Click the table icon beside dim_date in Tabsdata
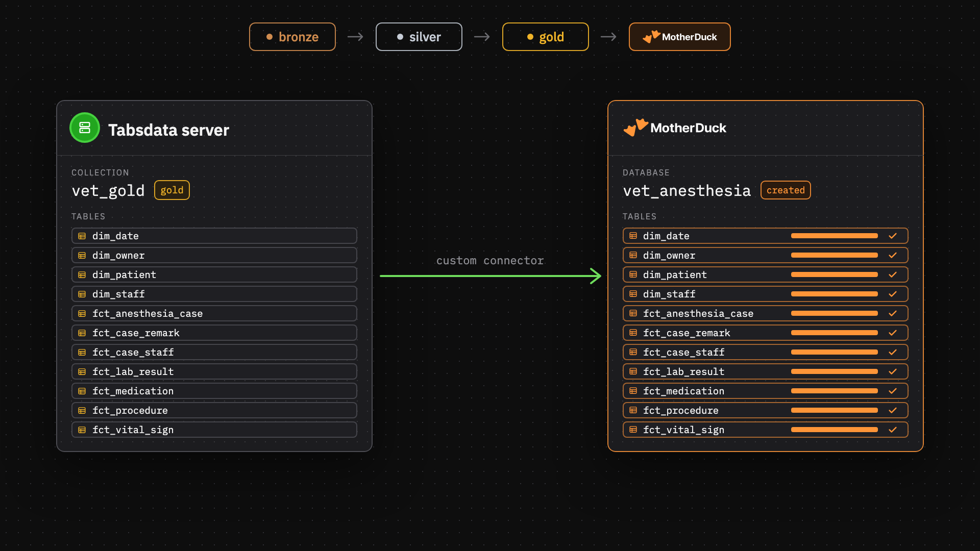 pos(82,236)
